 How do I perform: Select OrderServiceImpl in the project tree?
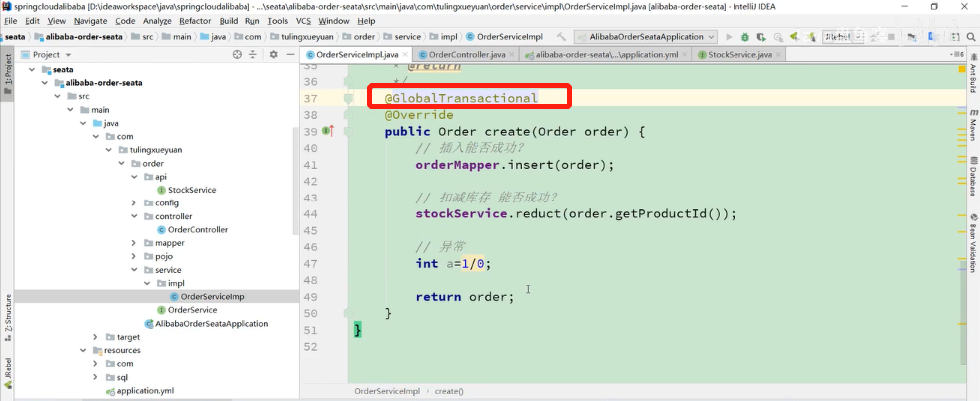pos(209,296)
